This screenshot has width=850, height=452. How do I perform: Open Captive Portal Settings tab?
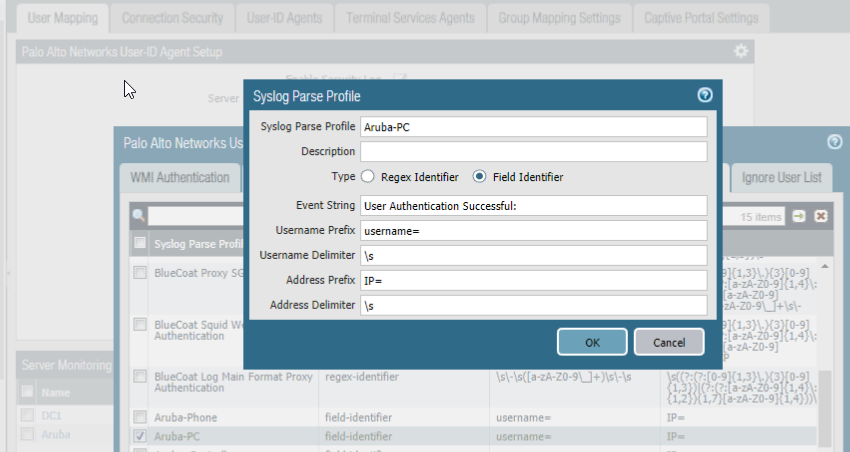[701, 18]
